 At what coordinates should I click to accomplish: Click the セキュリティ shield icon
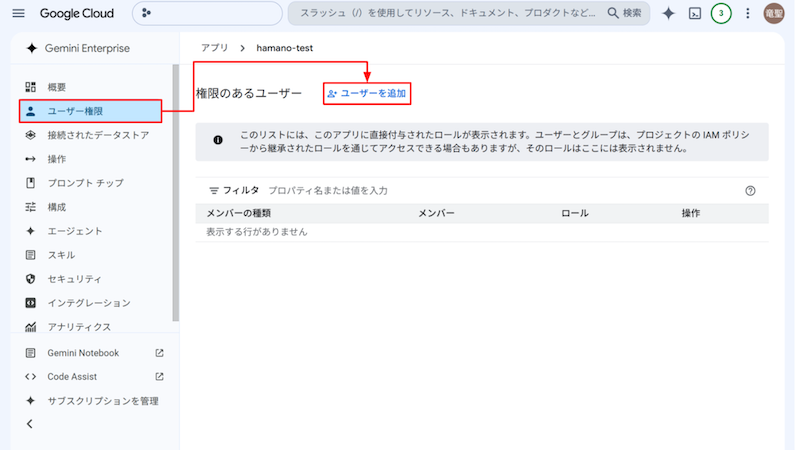[31, 279]
